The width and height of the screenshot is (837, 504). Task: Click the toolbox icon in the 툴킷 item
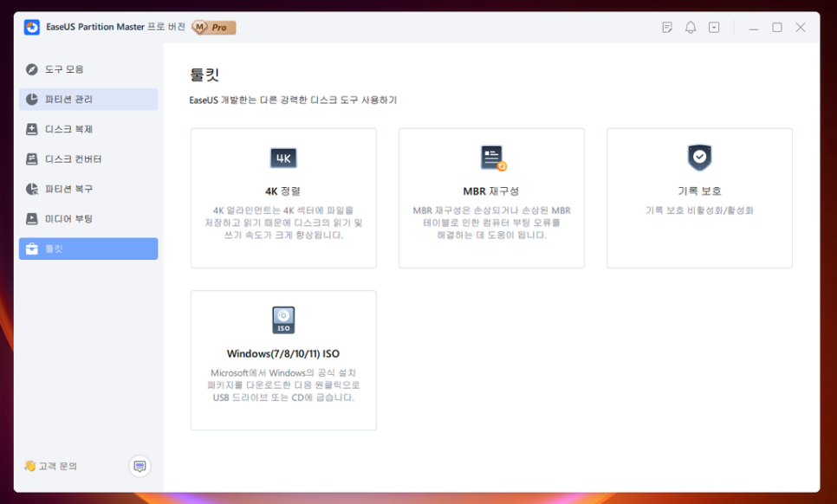coord(32,249)
